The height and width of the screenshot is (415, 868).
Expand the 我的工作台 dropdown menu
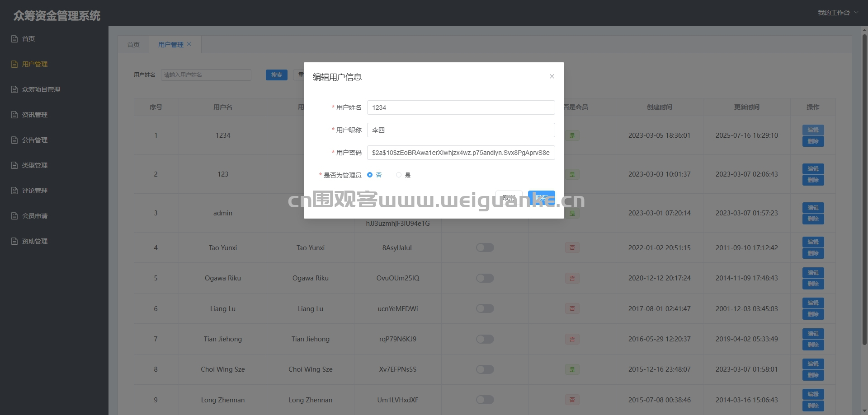click(x=838, y=13)
